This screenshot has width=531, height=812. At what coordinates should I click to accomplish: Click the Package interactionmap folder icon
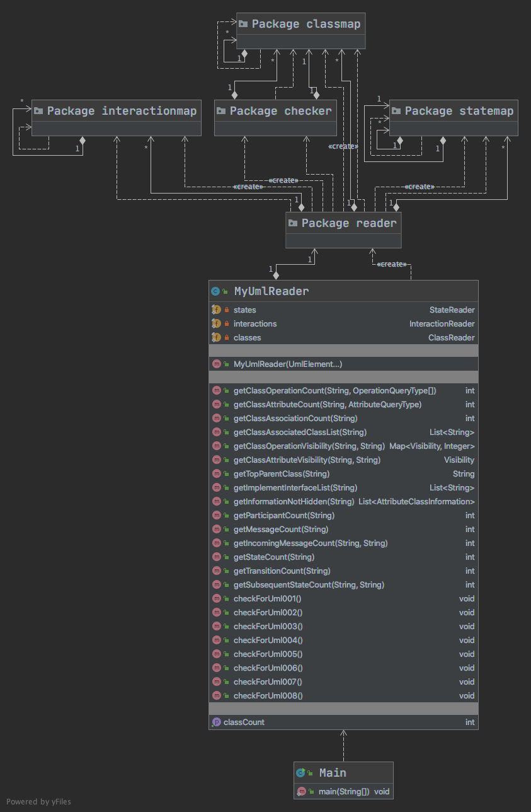[x=38, y=111]
